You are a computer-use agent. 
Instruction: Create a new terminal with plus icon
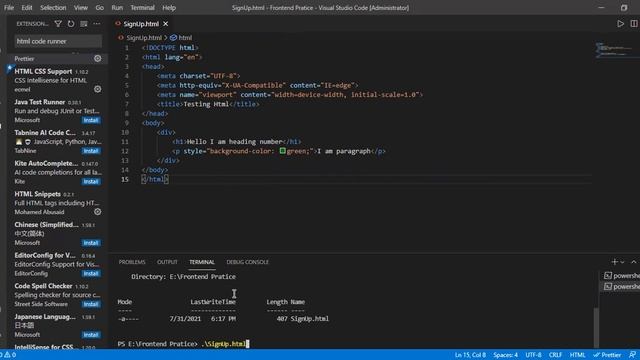(614, 262)
